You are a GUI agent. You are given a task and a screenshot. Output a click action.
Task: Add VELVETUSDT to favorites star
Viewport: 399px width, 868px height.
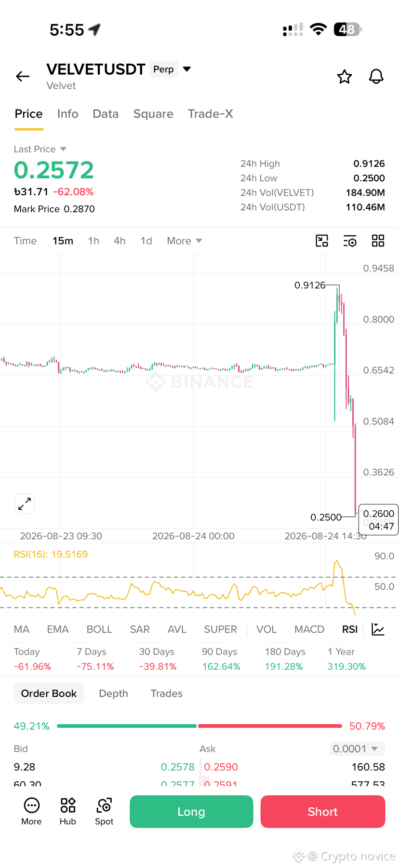click(x=344, y=77)
